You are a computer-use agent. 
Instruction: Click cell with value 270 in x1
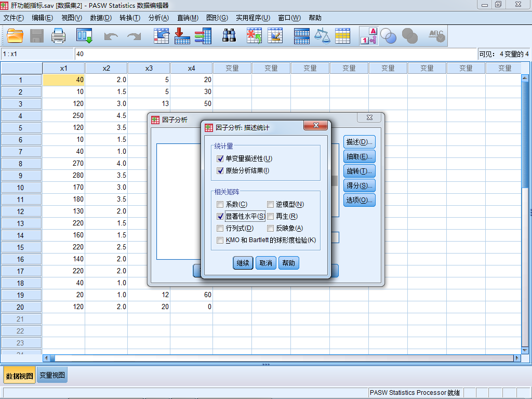click(x=64, y=163)
